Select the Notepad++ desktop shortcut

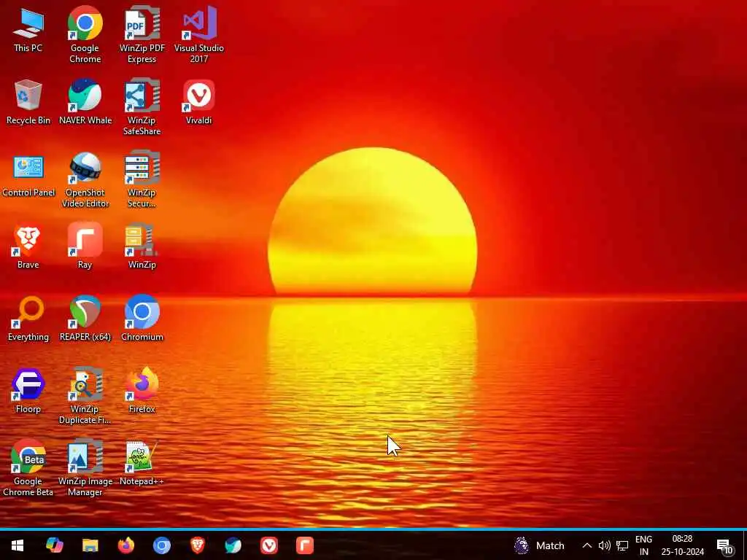142,463
